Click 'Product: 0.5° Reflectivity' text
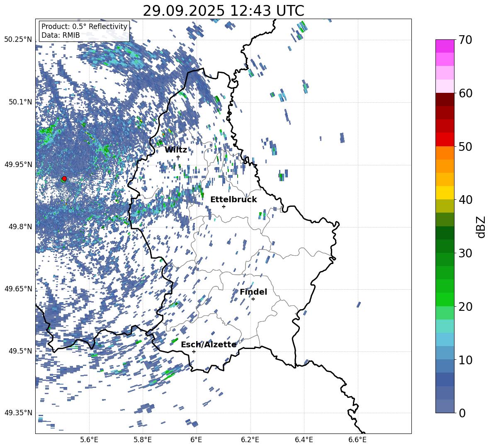Image resolution: width=491 pixels, height=448 pixels. [x=84, y=27]
